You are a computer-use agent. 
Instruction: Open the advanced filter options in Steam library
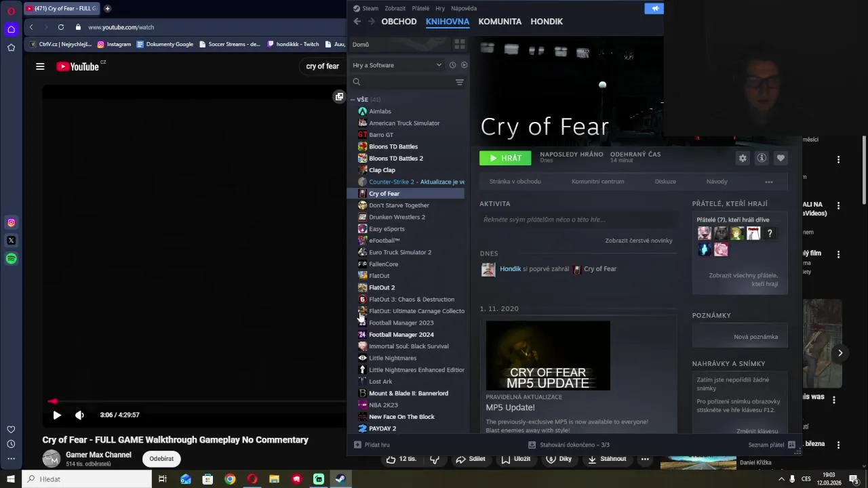(x=460, y=82)
